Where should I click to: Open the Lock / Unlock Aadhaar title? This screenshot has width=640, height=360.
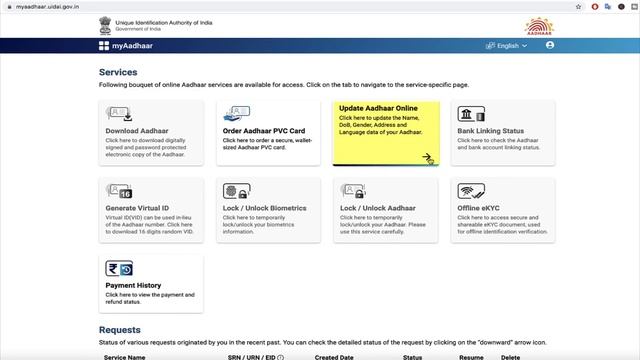tap(378, 208)
